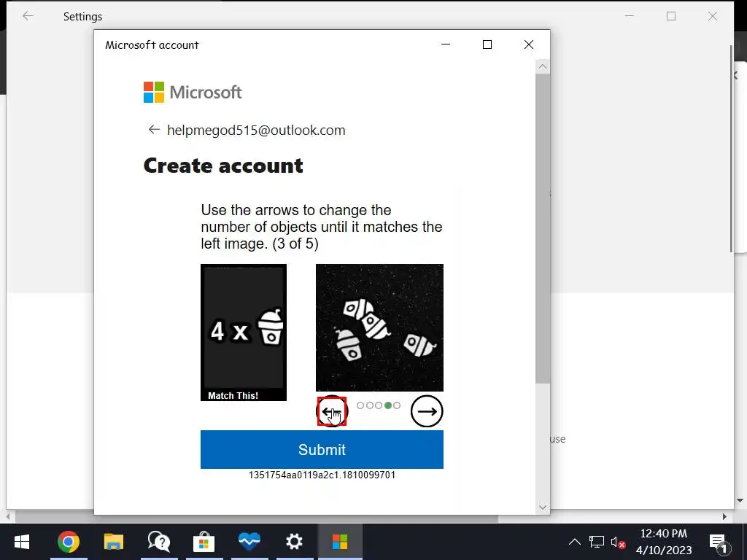Image resolution: width=747 pixels, height=560 pixels.
Task: Click the network icon in system tray
Action: [596, 542]
